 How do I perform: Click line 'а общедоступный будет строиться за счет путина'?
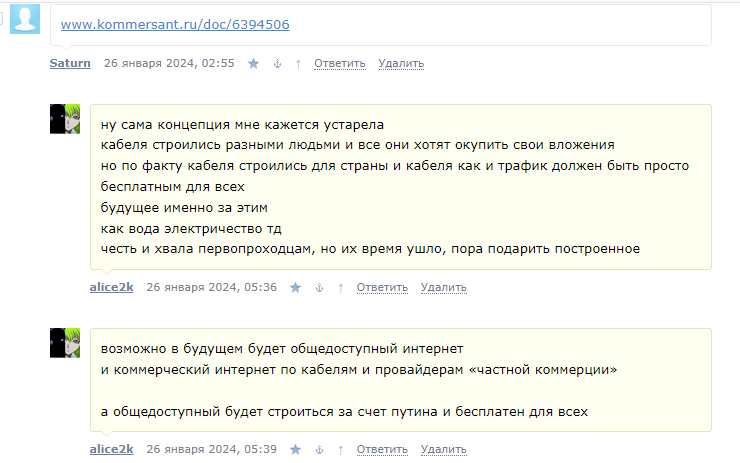(269, 412)
